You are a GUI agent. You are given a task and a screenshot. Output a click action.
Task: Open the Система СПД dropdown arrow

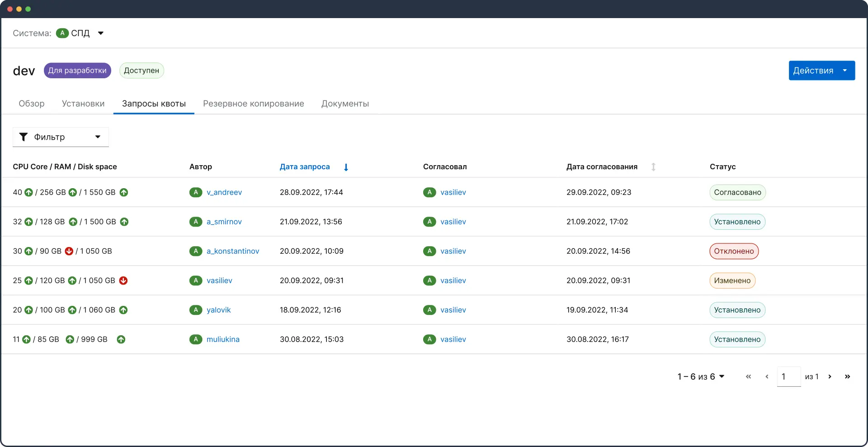[101, 33]
